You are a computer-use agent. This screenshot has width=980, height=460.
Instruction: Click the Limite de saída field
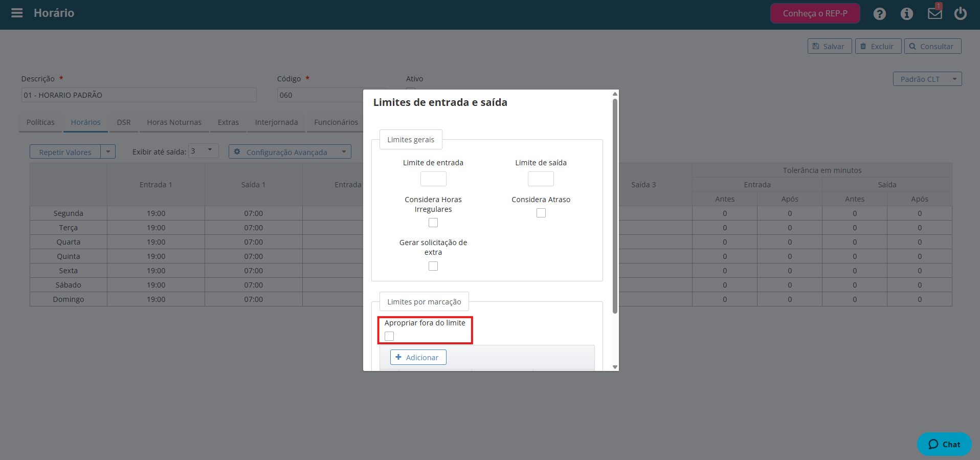[541, 179]
